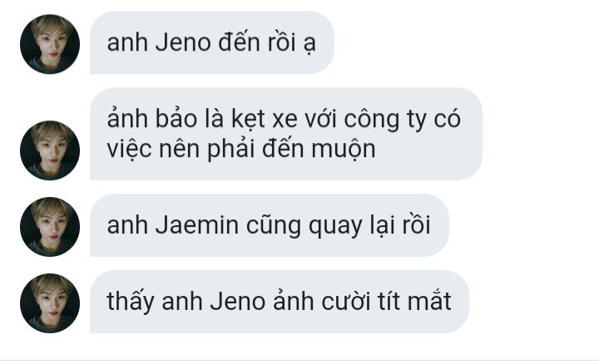599x364 pixels.
Task: Select the two-line message about 'kẹt xe'
Action: coord(285,134)
